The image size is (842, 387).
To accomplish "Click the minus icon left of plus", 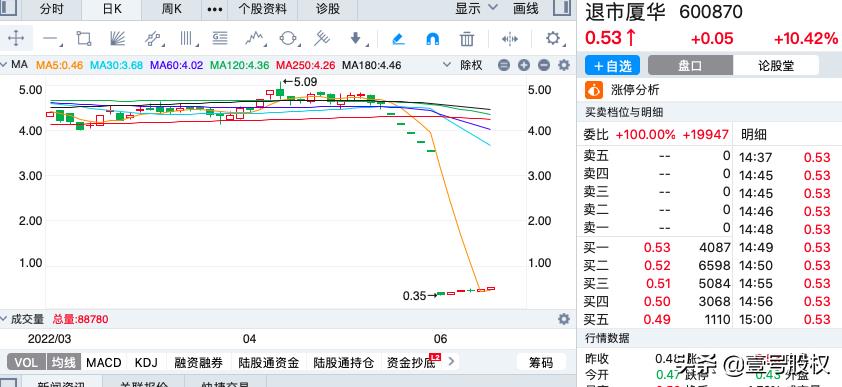I will [504, 65].
